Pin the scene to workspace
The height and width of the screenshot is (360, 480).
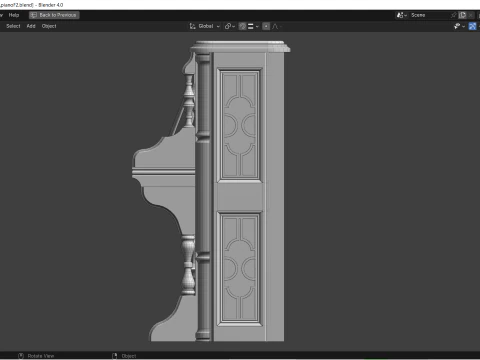tap(454, 15)
